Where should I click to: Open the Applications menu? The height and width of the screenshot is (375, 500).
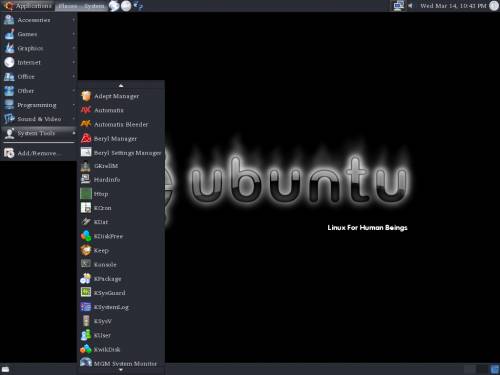pos(28,6)
